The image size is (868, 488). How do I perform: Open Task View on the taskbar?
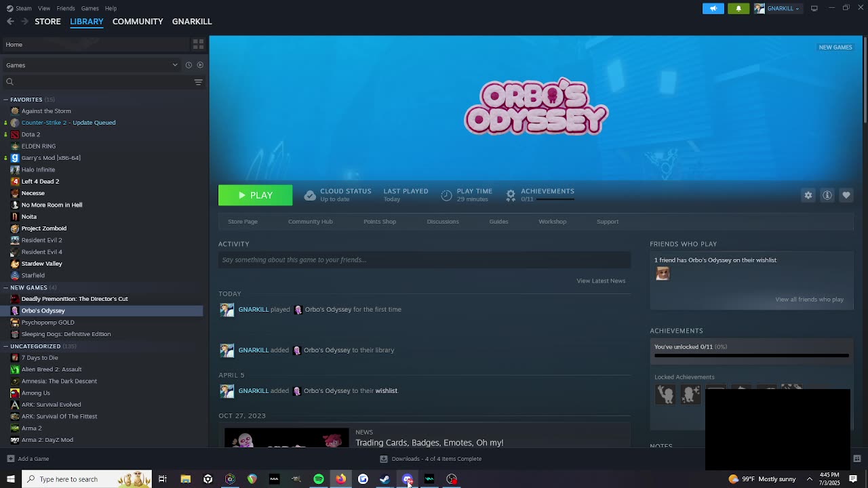(163, 479)
